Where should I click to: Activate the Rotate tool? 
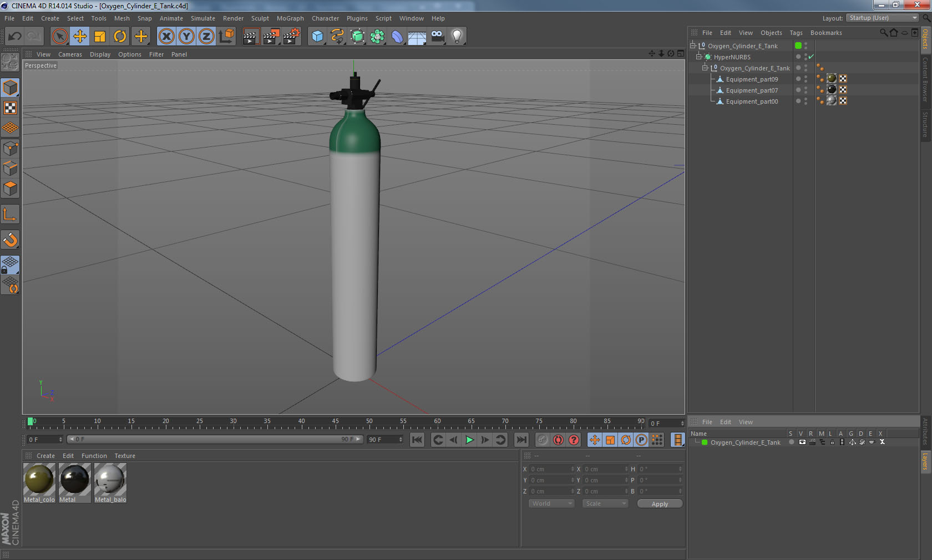120,37
